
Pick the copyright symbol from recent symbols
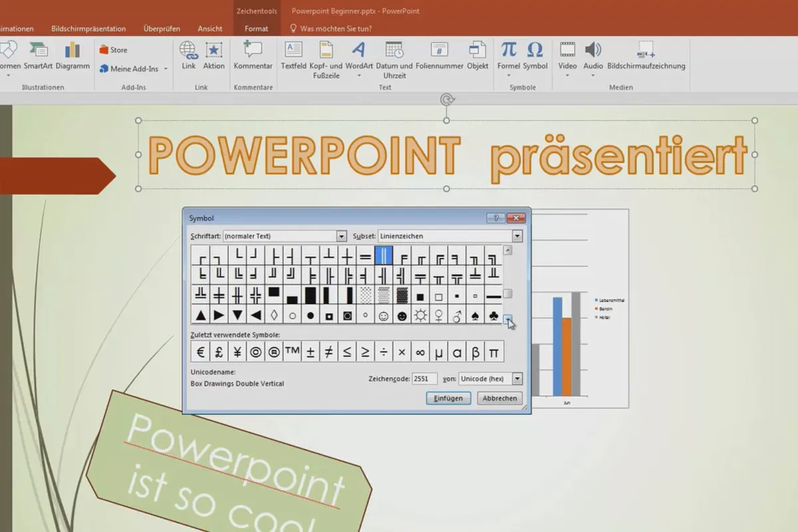[x=255, y=352]
